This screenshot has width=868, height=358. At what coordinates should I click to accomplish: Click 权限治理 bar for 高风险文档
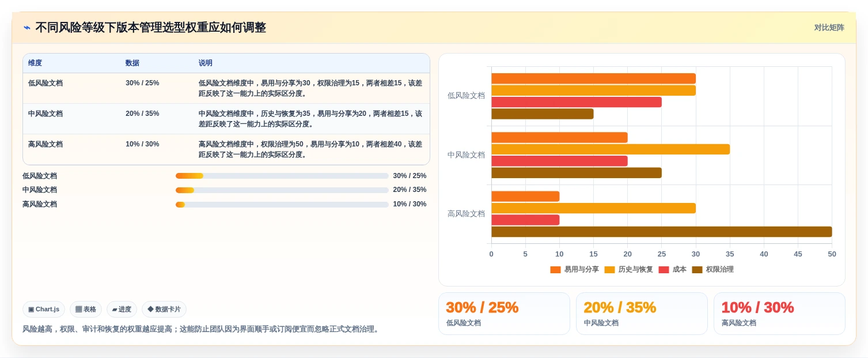coord(661,232)
